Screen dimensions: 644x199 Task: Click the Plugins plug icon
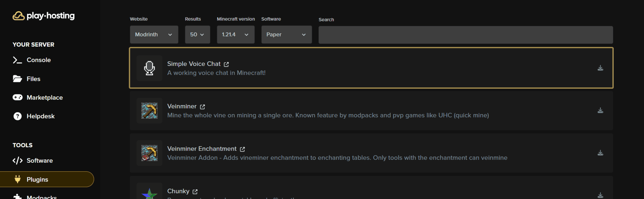pyautogui.click(x=18, y=179)
